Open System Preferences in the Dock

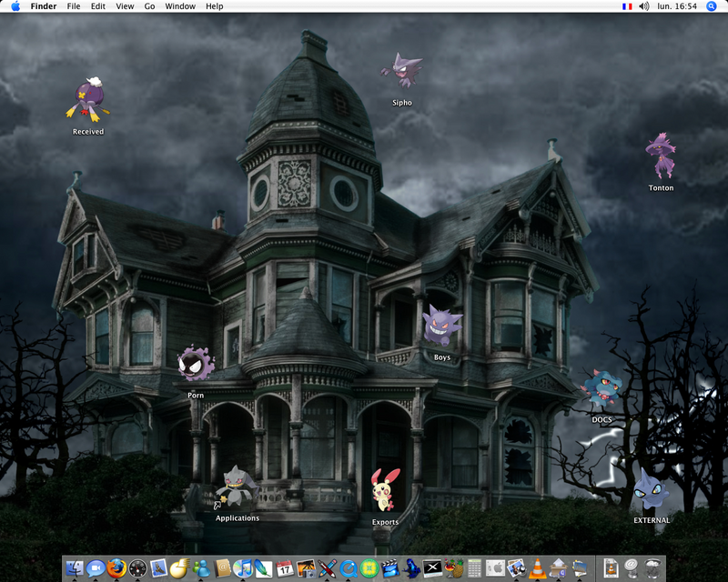point(495,568)
